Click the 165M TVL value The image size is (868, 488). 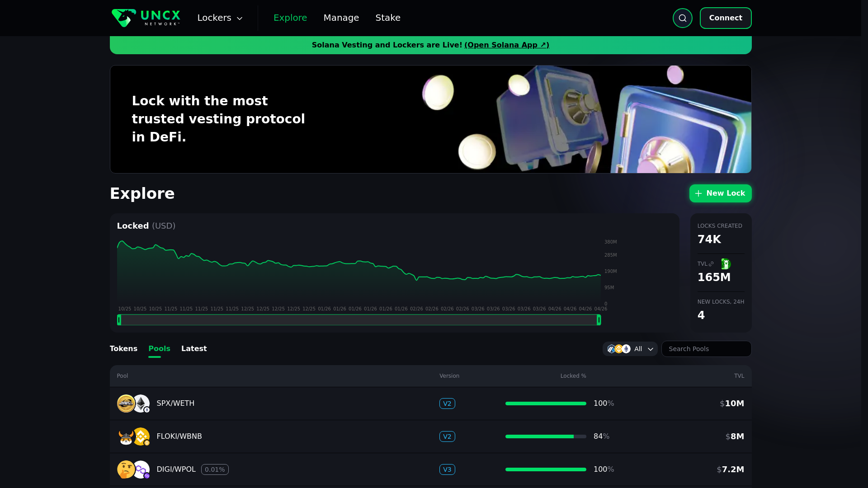click(x=714, y=277)
